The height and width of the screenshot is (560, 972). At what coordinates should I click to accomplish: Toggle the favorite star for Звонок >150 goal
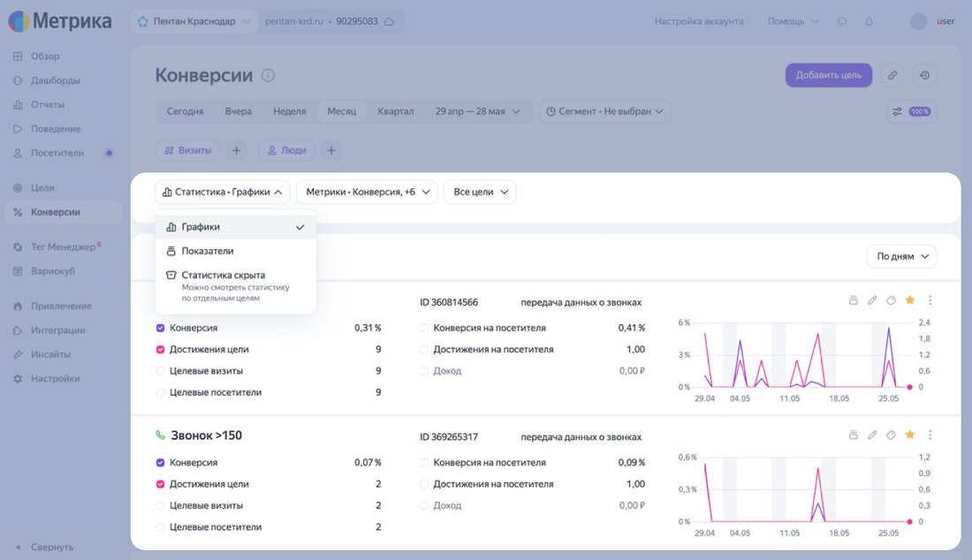[x=910, y=435]
